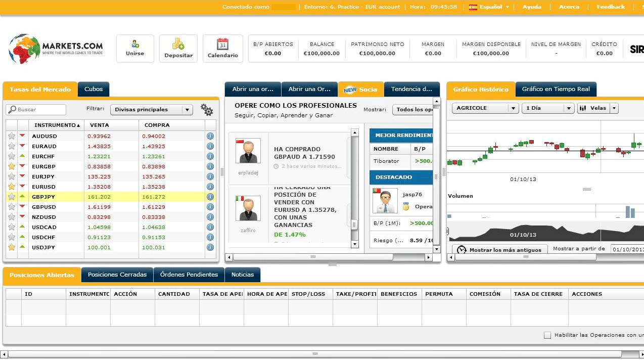Open the Español language dropdown
Viewport: 644px width, 360px height.
pyautogui.click(x=489, y=7)
